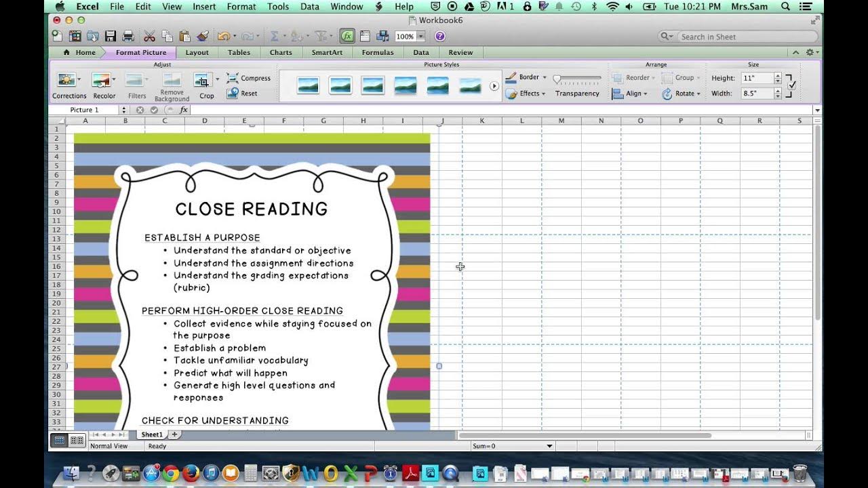This screenshot has width=868, height=488.
Task: Click the Height stepper arrows
Action: pyautogui.click(x=778, y=78)
